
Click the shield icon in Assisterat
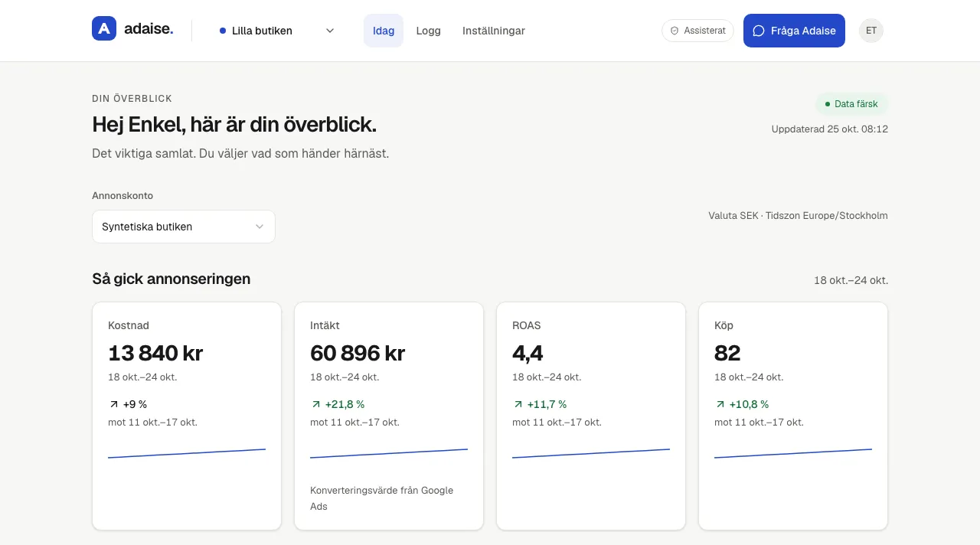(x=675, y=31)
